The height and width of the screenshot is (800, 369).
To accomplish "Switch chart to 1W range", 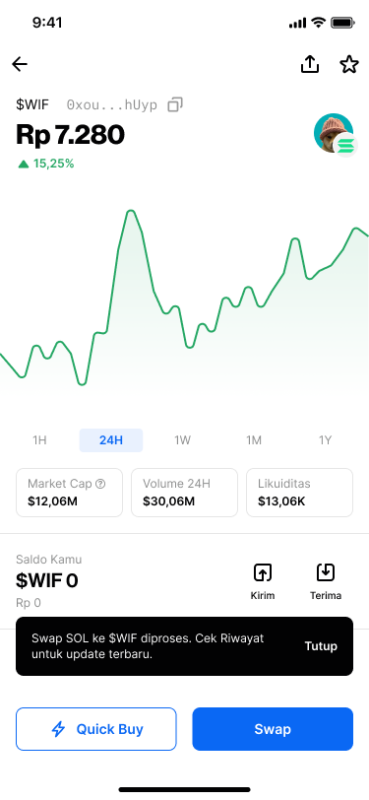I will pyautogui.click(x=182, y=440).
